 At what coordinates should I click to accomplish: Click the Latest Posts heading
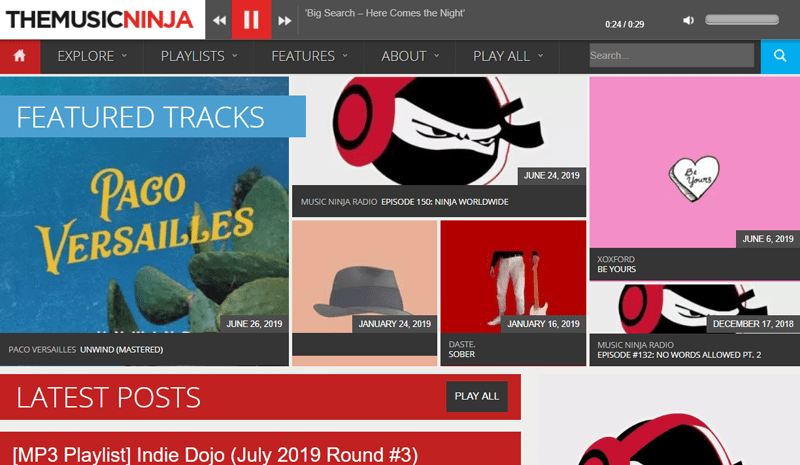[x=108, y=397]
